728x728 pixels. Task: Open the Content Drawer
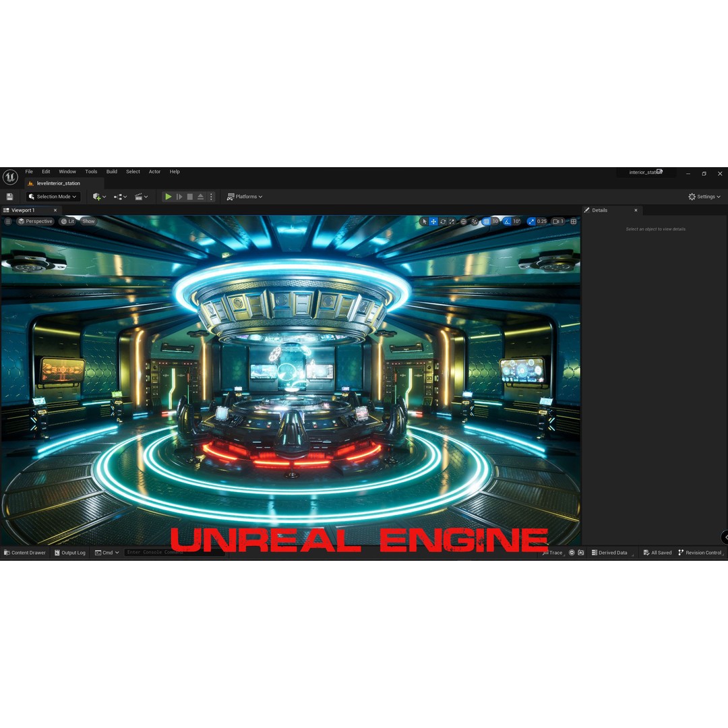click(x=25, y=553)
